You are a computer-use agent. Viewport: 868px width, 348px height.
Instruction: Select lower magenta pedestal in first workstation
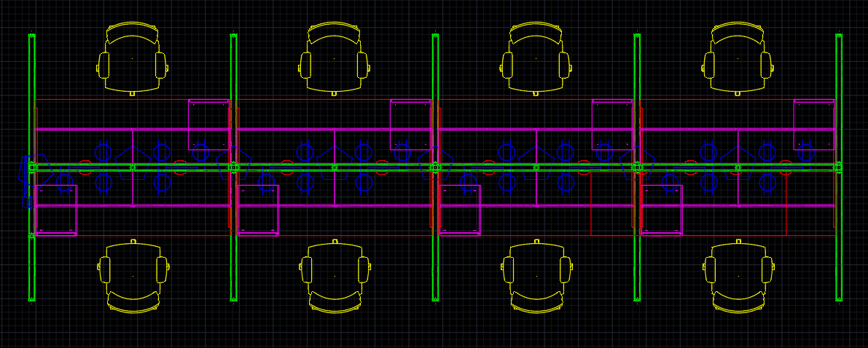56,210
